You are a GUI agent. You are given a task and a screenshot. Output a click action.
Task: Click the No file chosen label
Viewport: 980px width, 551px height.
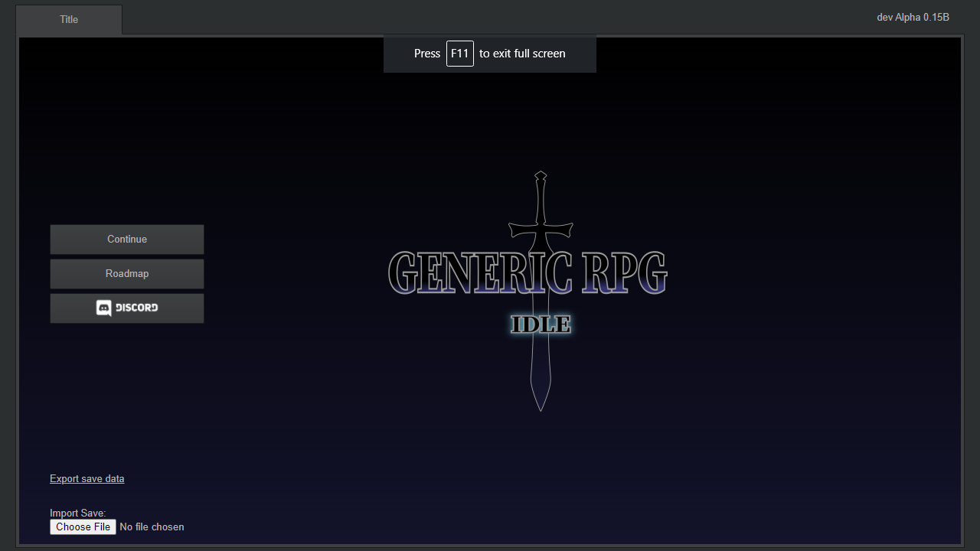tap(152, 527)
